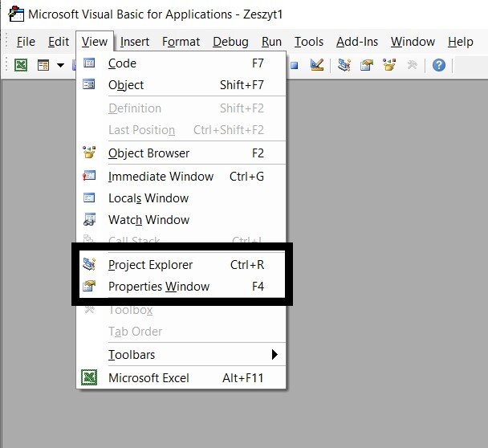Close the open View menu
This screenshot has height=448, width=488.
95,42
